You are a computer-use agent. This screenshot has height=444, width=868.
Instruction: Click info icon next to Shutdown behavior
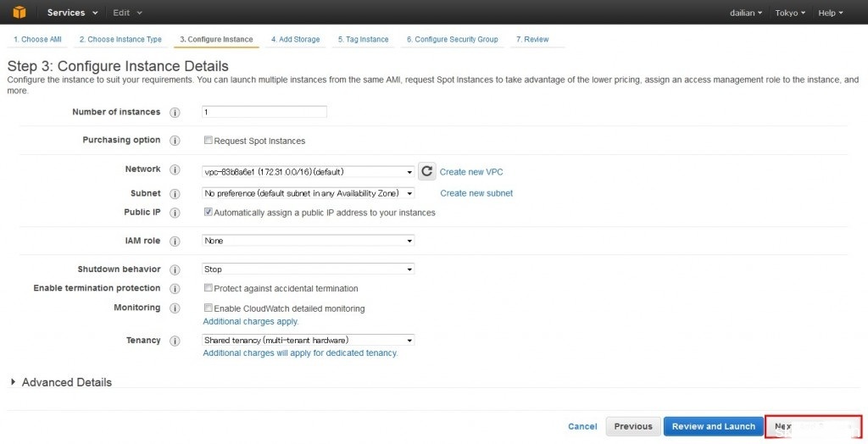175,269
